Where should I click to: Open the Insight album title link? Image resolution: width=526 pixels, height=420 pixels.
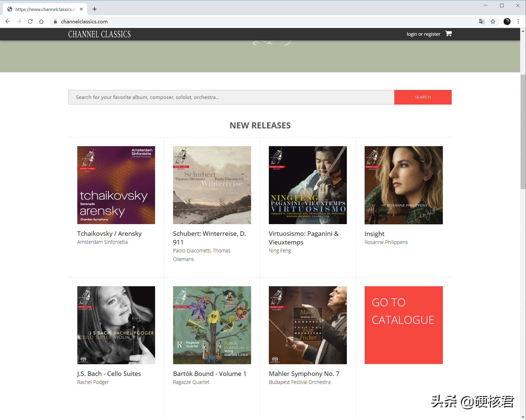(x=374, y=234)
